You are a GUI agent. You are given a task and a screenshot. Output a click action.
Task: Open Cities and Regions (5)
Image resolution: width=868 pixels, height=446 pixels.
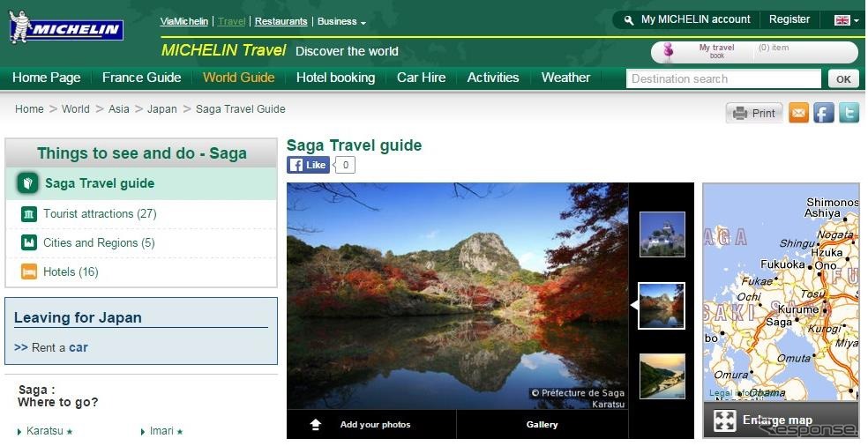point(98,242)
